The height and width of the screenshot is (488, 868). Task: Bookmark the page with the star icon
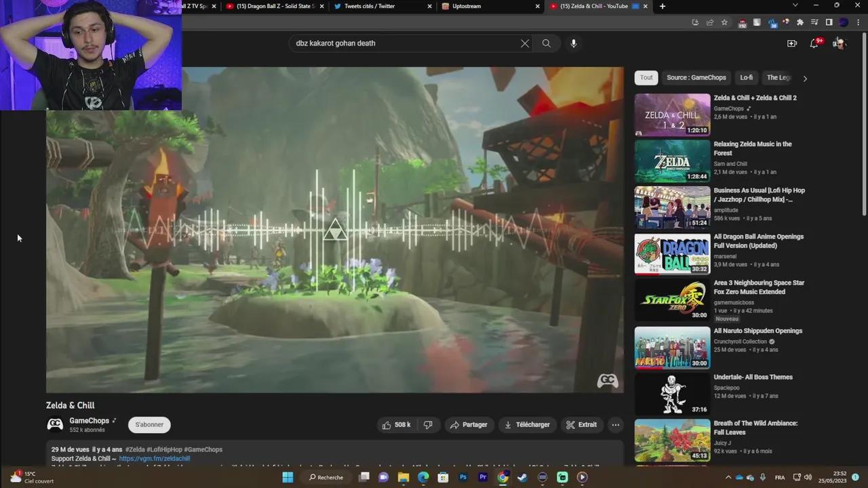(x=724, y=22)
